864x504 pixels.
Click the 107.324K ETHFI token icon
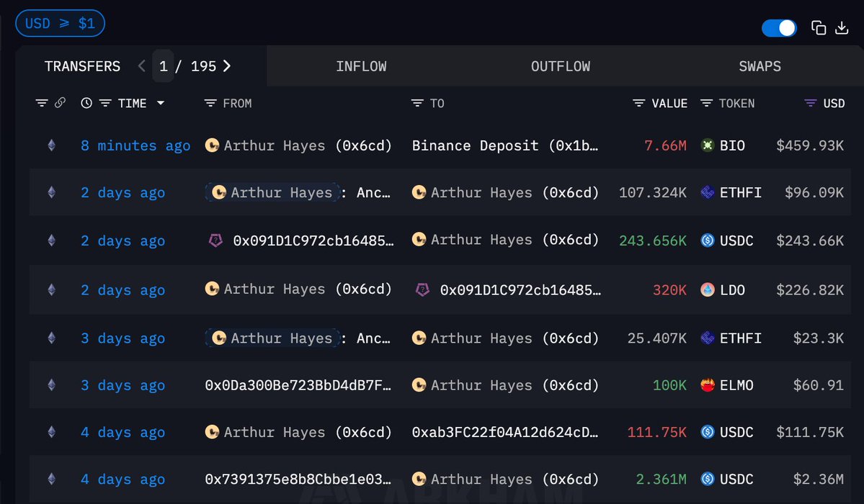[x=708, y=192]
